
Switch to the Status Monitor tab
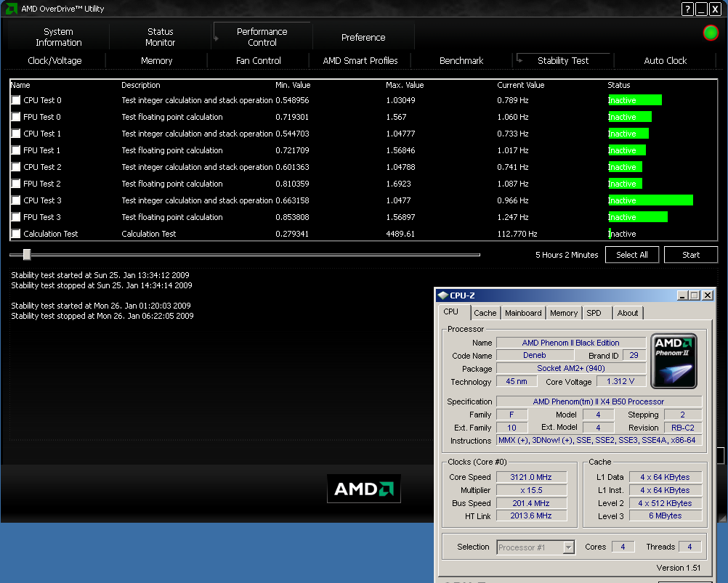point(160,37)
